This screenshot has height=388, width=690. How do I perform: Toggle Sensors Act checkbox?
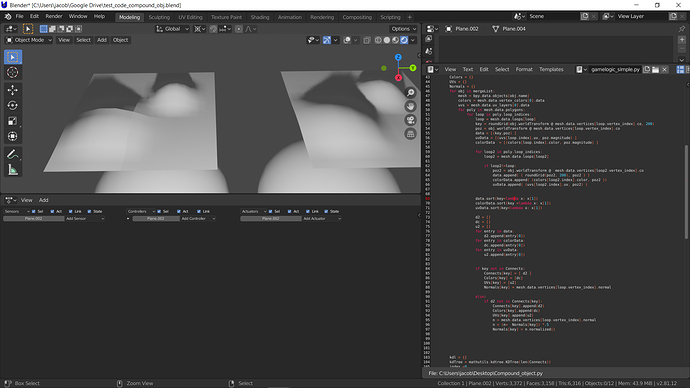pyautogui.click(x=52, y=212)
